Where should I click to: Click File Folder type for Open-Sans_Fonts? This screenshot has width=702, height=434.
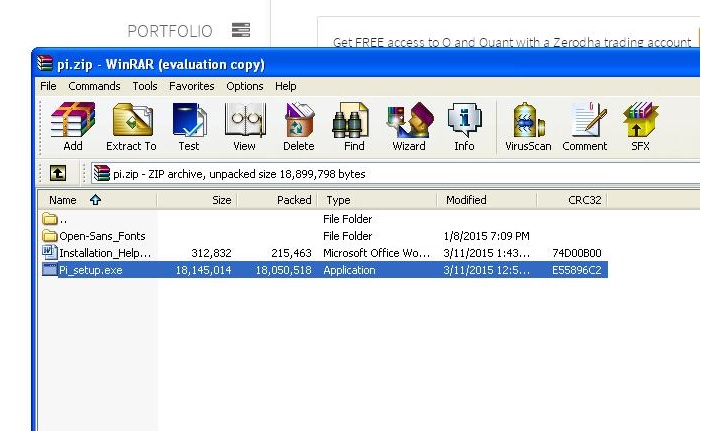tap(347, 236)
